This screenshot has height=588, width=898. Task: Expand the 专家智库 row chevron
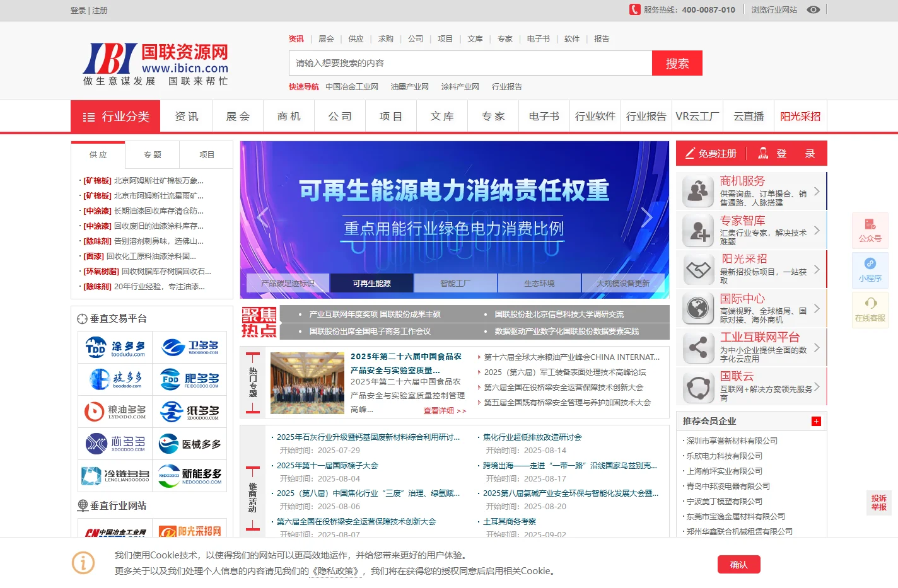coord(817,230)
